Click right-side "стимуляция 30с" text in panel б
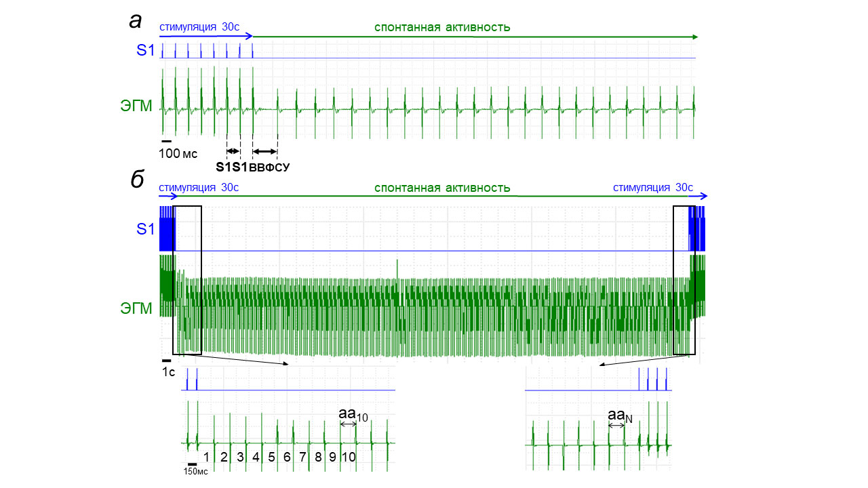This screenshot has height=488, width=868. [653, 188]
